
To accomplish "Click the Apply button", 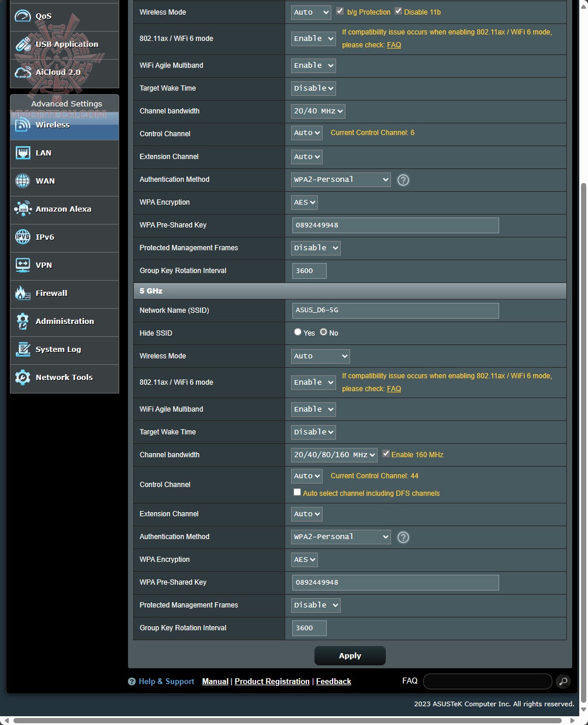I will point(350,656).
